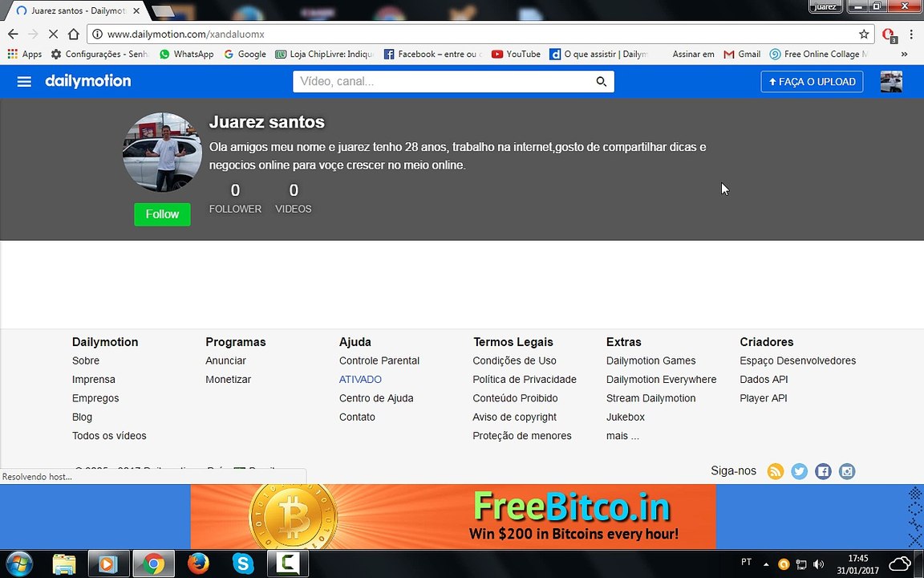This screenshot has height=578, width=924.
Task: Open the Todos os vídeos link
Action: click(109, 436)
